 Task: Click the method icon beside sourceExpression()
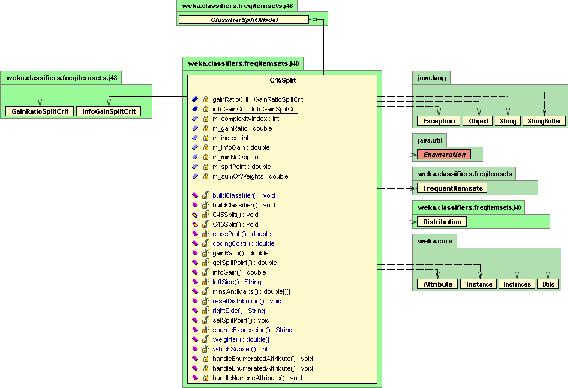195,330
